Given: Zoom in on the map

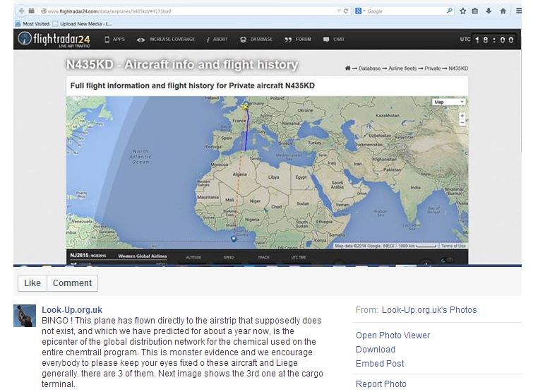Looking at the screenshot, I should point(462,114).
